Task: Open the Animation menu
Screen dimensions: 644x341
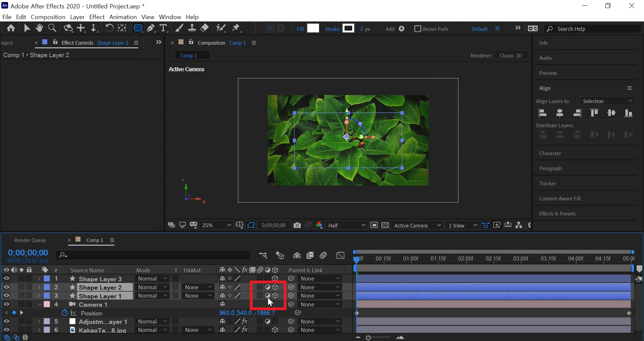Action: pyautogui.click(x=123, y=17)
